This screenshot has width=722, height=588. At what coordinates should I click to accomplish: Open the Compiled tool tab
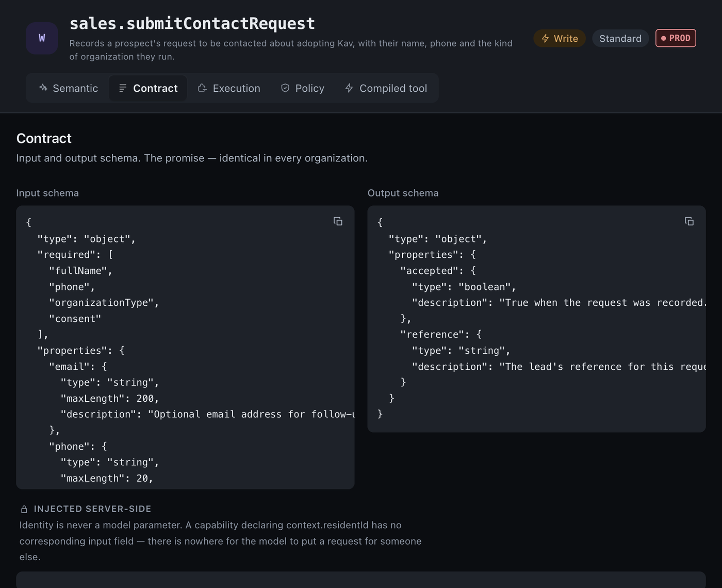(x=386, y=88)
